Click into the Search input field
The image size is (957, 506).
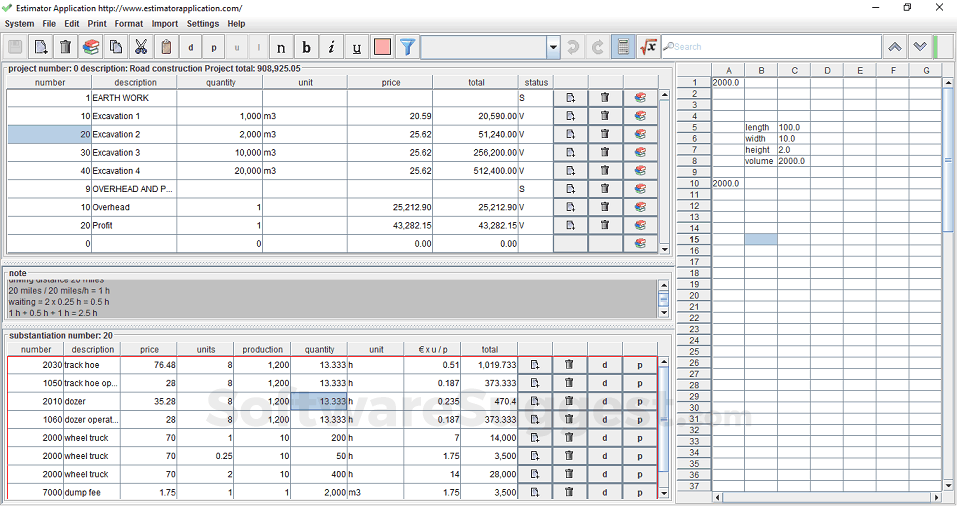[770, 47]
